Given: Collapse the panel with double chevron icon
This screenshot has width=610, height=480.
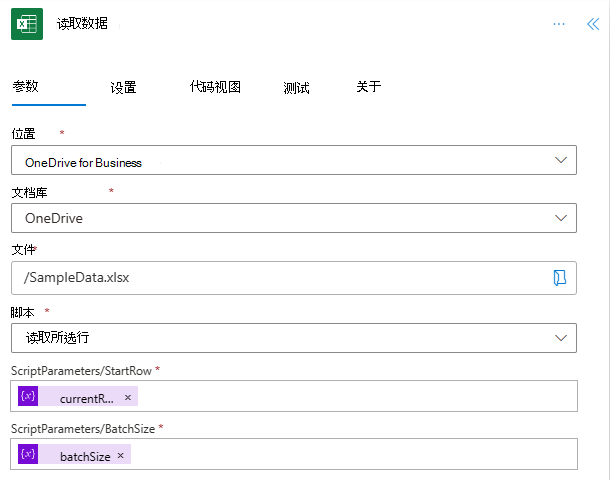Looking at the screenshot, I should [x=592, y=24].
